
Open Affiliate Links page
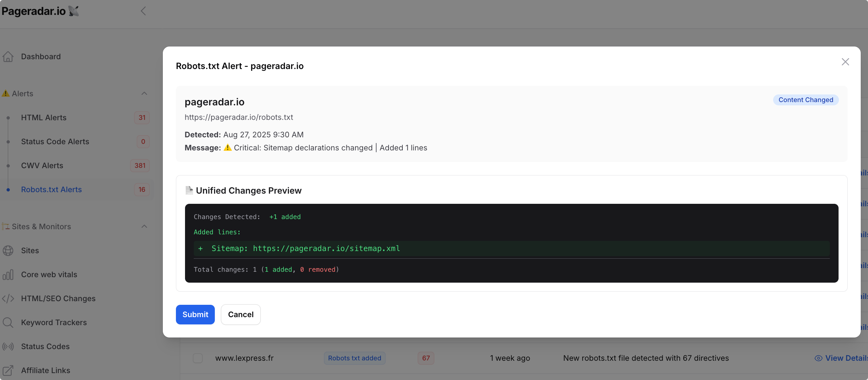pos(45,371)
